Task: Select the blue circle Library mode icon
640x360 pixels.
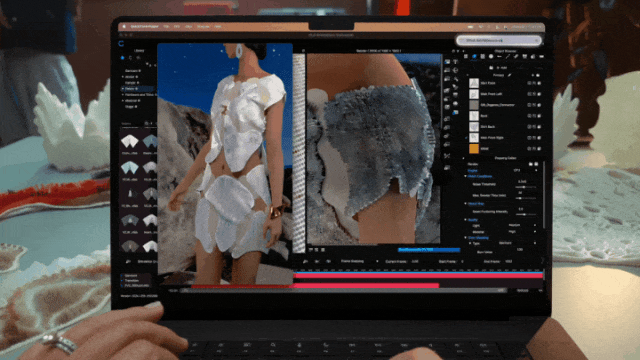Action: pyautogui.click(x=122, y=58)
